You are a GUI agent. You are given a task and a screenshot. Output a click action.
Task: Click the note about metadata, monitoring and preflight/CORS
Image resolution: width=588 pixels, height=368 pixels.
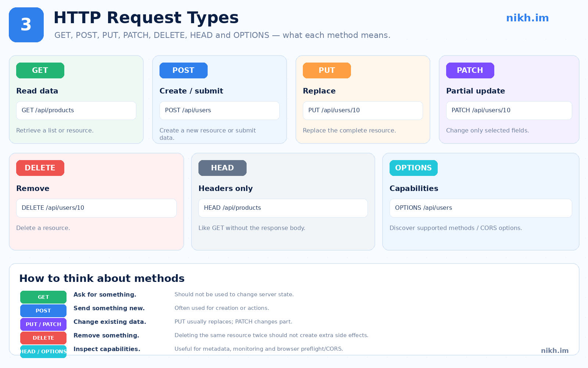pos(259,349)
